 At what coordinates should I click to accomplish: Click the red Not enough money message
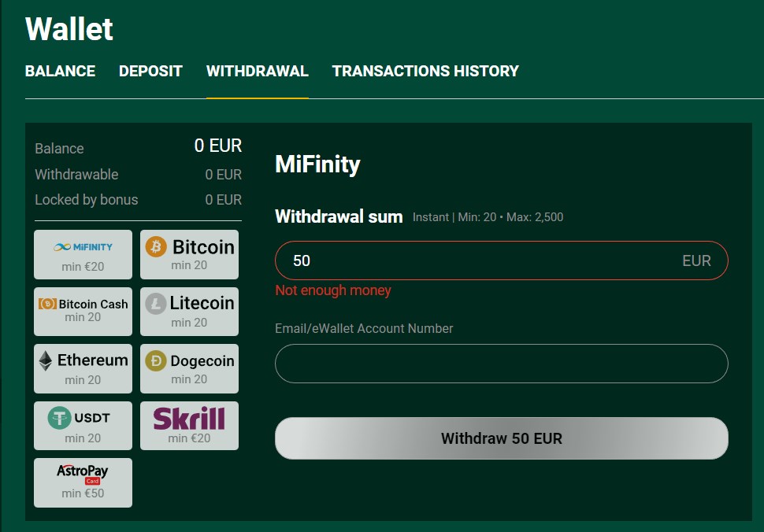pyautogui.click(x=333, y=290)
